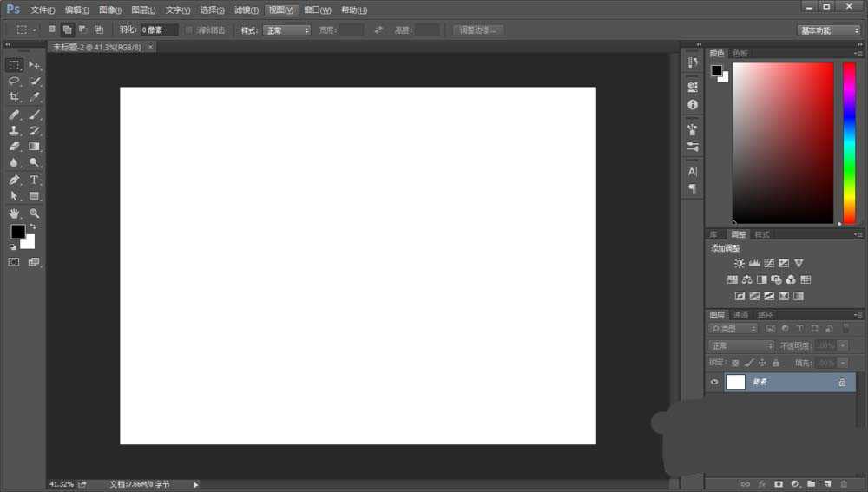The width and height of the screenshot is (868, 492).
Task: Click the create new layer icon
Action: (827, 483)
